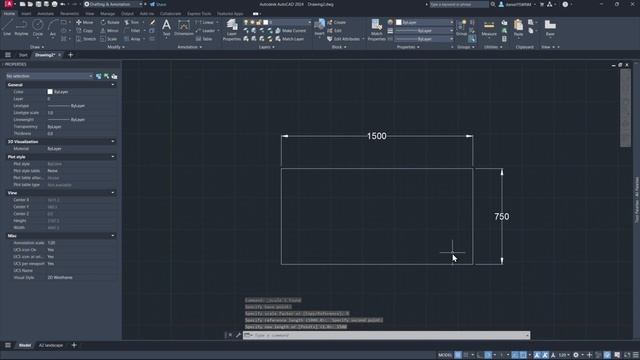640x360 pixels.
Task: Add a new drawing tab with plus
Action: click(70, 55)
